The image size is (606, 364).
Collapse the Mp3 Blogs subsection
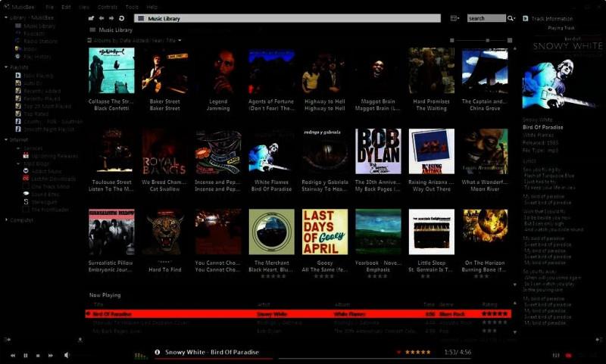point(18,163)
